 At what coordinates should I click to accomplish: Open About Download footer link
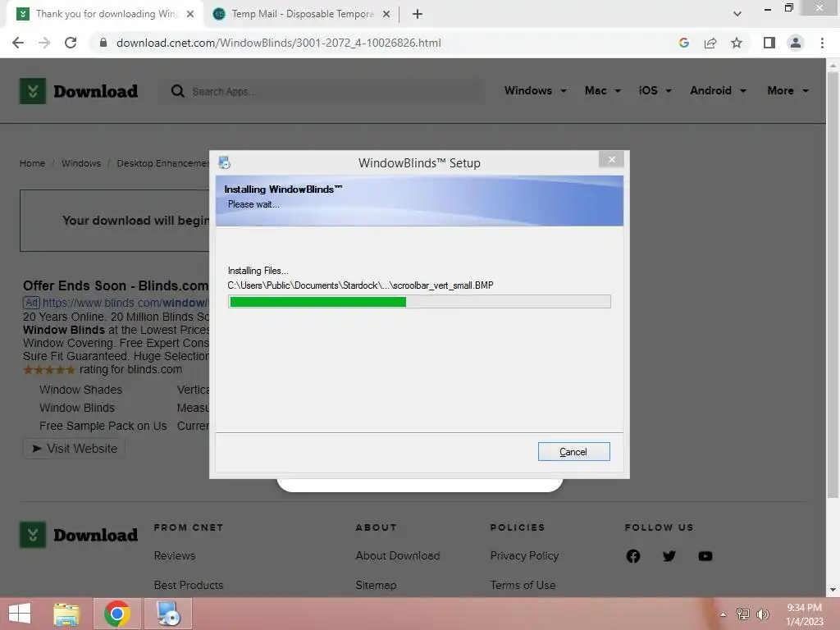pyautogui.click(x=398, y=555)
